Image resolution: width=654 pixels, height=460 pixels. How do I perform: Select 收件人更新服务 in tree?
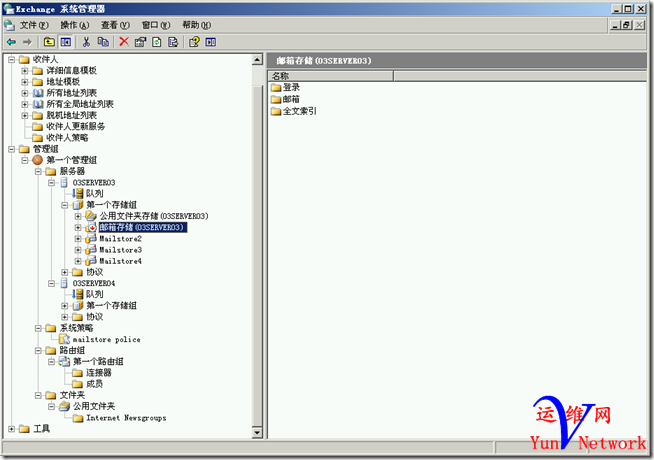(75, 126)
